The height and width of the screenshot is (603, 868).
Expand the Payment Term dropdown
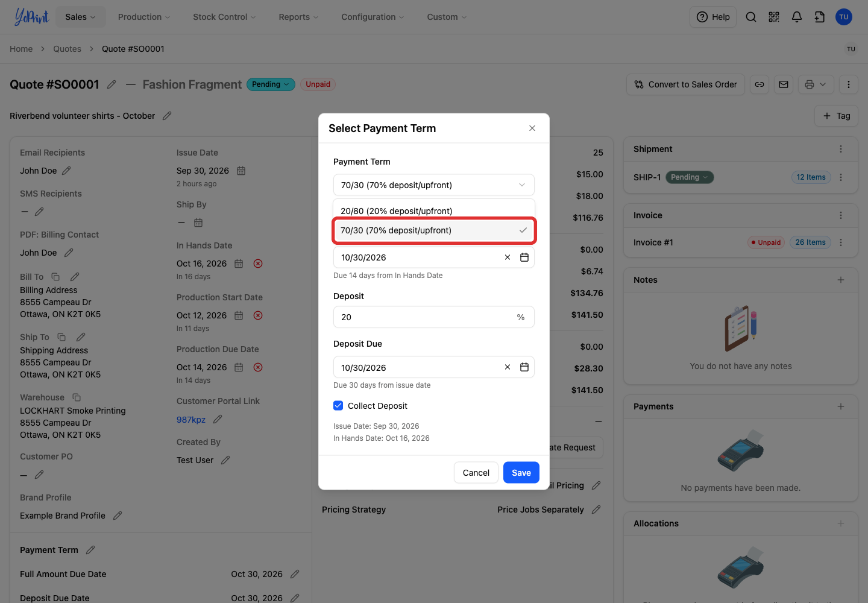pos(434,185)
